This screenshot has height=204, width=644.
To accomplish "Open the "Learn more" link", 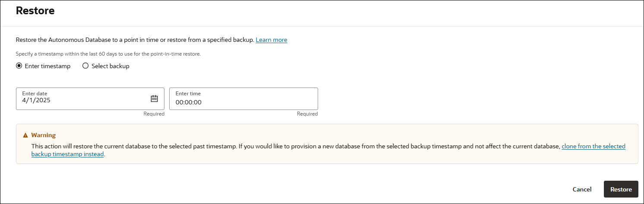I will (x=271, y=40).
